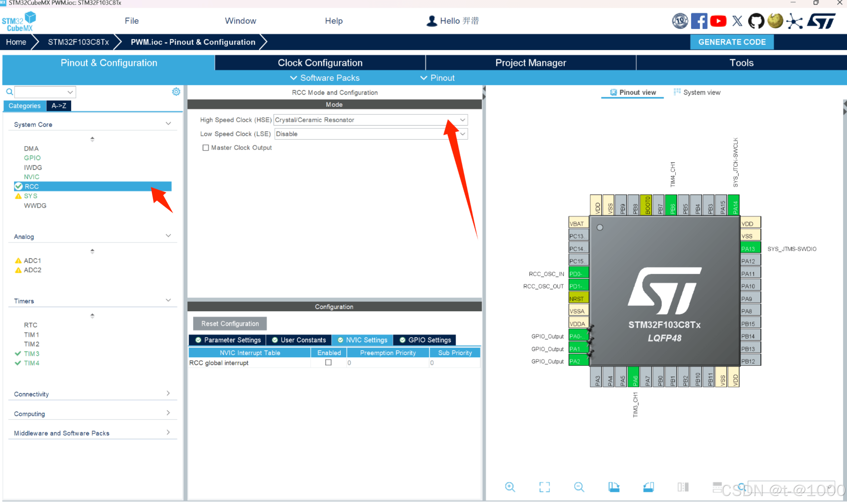
Task: Rotate the chip counter-clockwise
Action: [x=648, y=487]
